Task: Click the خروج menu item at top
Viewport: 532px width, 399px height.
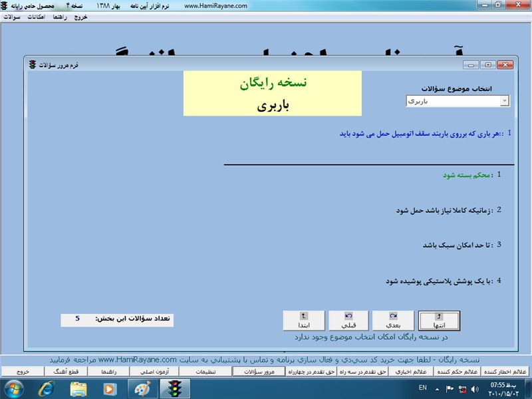Action: (x=80, y=17)
